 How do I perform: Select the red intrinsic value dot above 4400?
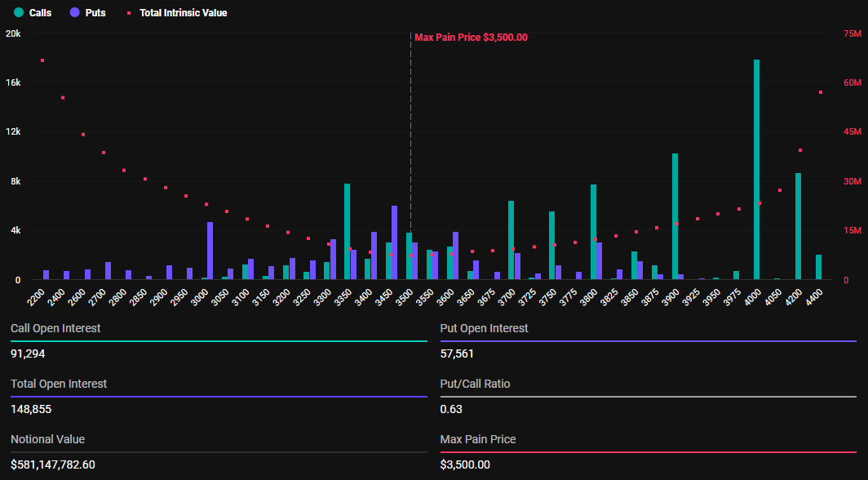click(820, 92)
